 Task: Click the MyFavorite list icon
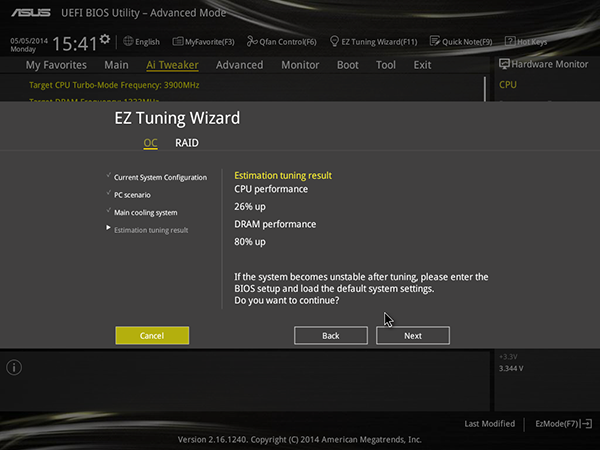pyautogui.click(x=178, y=41)
